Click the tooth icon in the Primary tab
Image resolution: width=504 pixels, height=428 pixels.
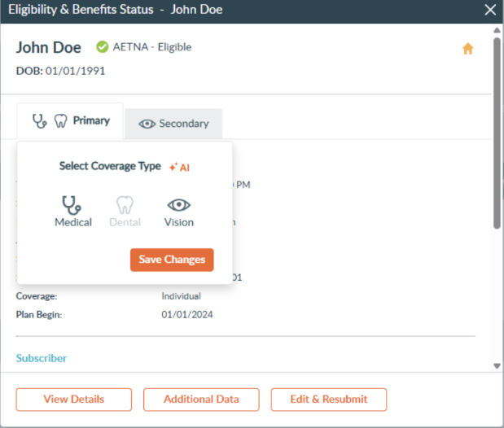coord(60,121)
